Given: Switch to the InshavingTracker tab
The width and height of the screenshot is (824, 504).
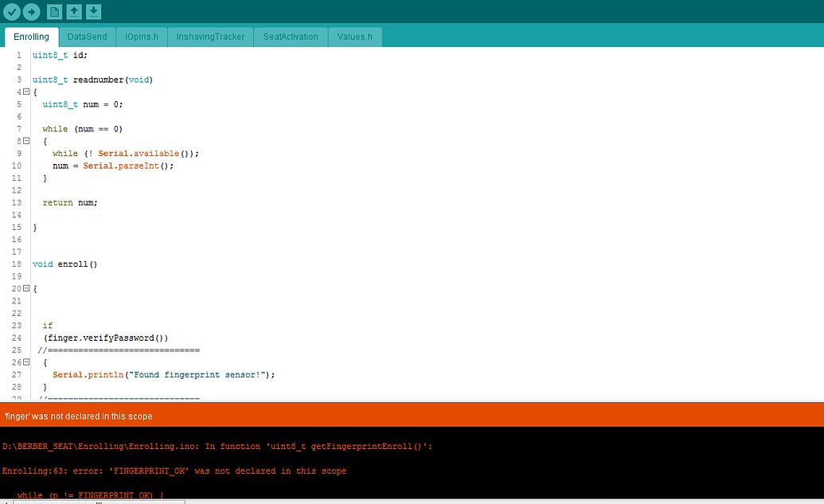Looking at the screenshot, I should 209,36.
